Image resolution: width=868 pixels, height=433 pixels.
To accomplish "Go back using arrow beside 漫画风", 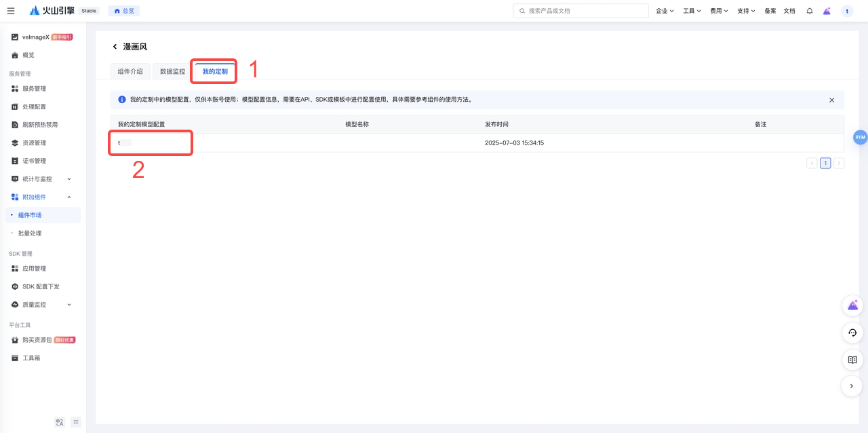I will 115,47.
